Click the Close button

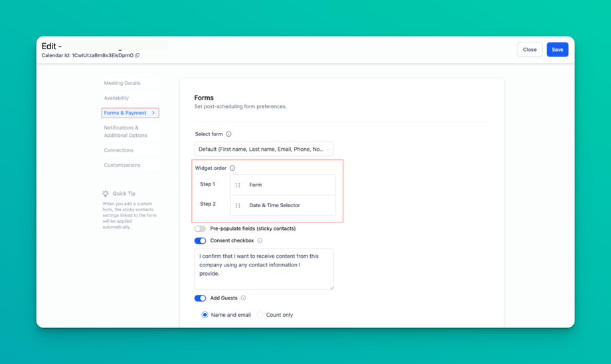529,50
